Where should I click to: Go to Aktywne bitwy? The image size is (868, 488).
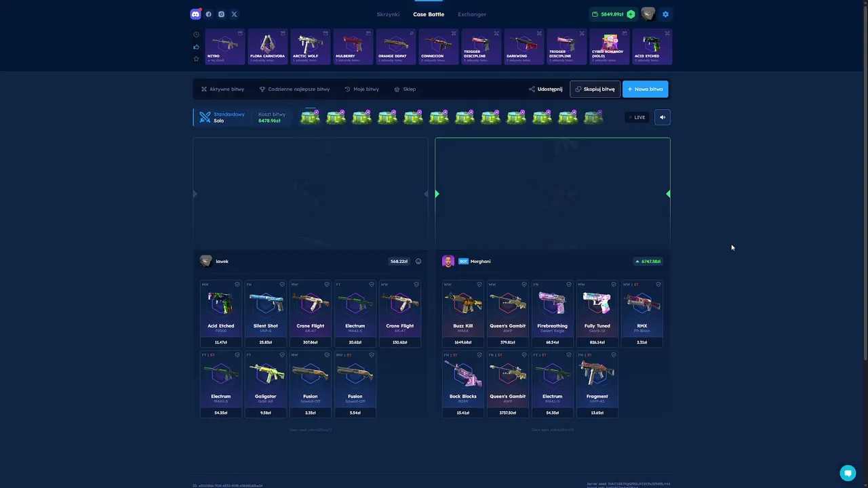pyautogui.click(x=222, y=89)
